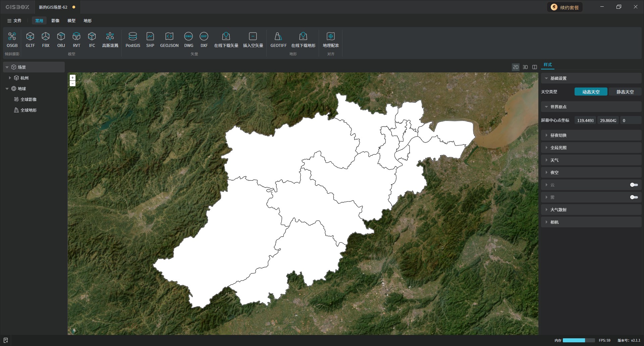644x346 pixels.
Task: Click the 续约套餐 button
Action: [x=565, y=7]
